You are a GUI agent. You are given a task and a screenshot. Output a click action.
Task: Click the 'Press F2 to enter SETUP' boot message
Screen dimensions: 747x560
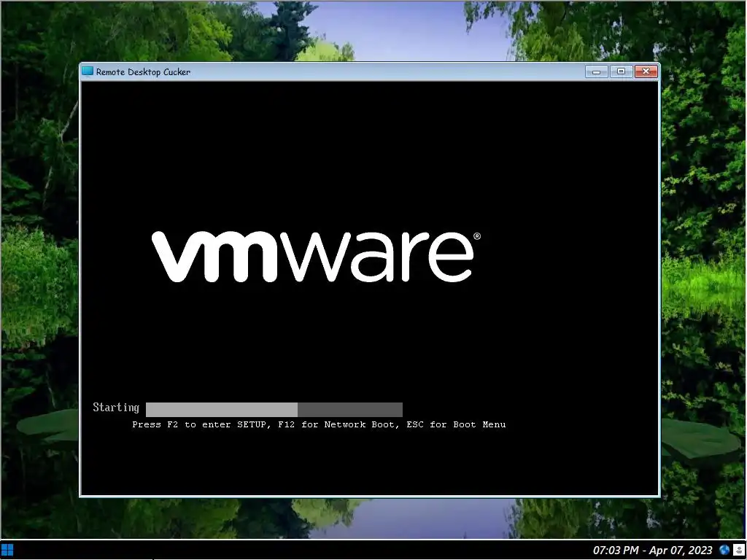click(319, 424)
